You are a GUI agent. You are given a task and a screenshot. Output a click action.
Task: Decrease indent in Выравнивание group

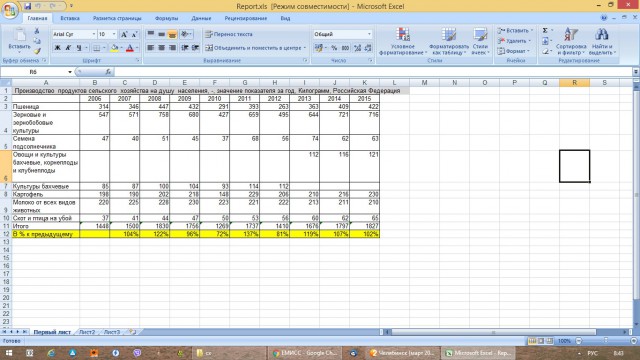(185, 48)
